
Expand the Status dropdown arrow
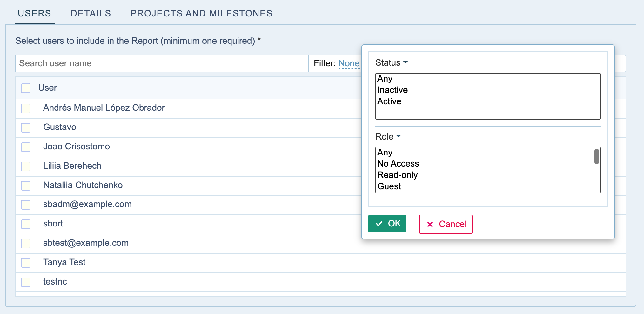click(x=405, y=62)
